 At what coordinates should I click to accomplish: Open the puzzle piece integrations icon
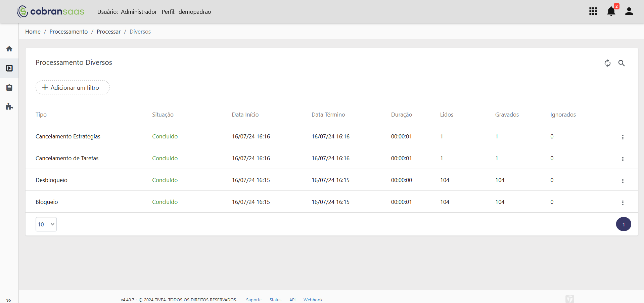pyautogui.click(x=9, y=107)
